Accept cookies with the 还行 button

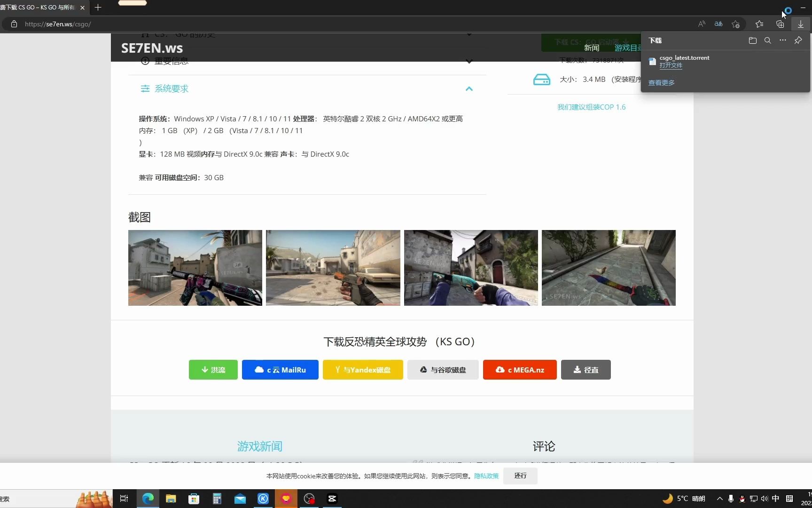pyautogui.click(x=520, y=476)
